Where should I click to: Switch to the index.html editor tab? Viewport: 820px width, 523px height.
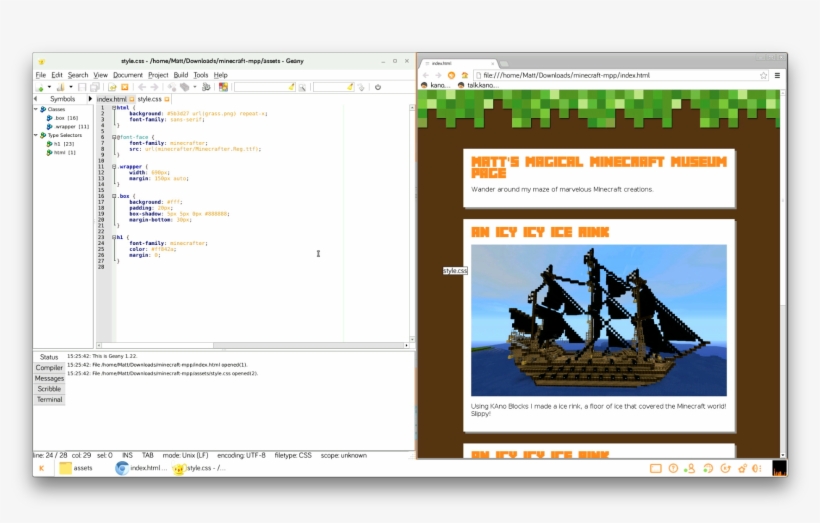(x=111, y=99)
